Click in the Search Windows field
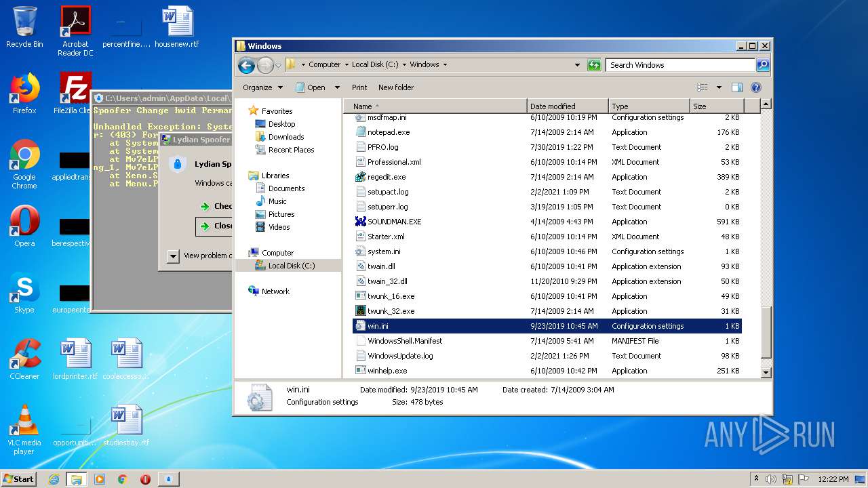This screenshot has height=488, width=868. [x=680, y=65]
